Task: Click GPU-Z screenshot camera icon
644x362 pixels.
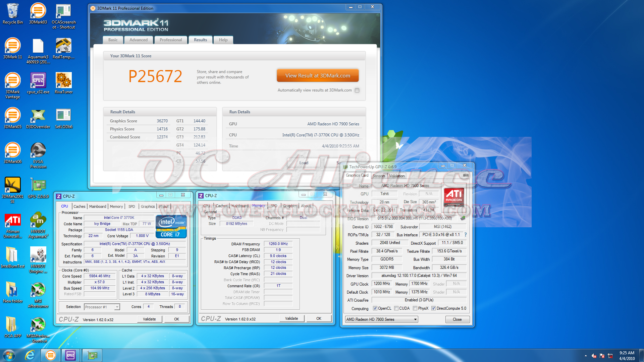Action: click(x=466, y=175)
